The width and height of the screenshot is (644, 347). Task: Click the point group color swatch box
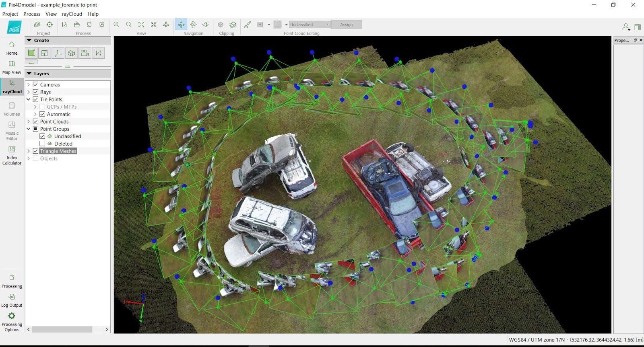(x=278, y=25)
